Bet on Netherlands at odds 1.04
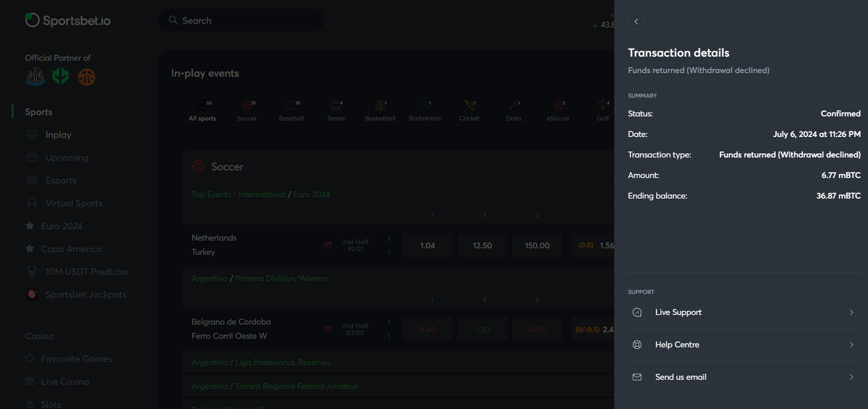Image resolution: width=868 pixels, height=409 pixels. pyautogui.click(x=428, y=246)
